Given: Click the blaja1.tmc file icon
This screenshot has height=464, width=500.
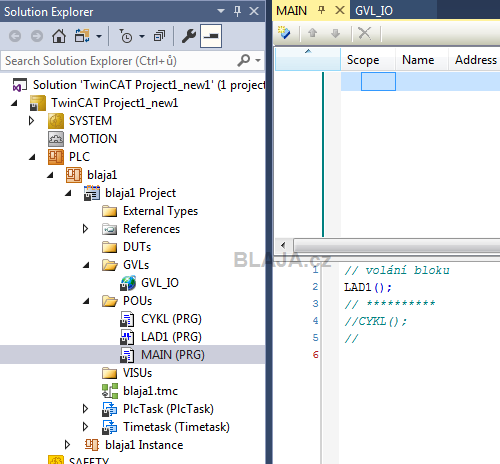Looking at the screenshot, I should pos(110,391).
